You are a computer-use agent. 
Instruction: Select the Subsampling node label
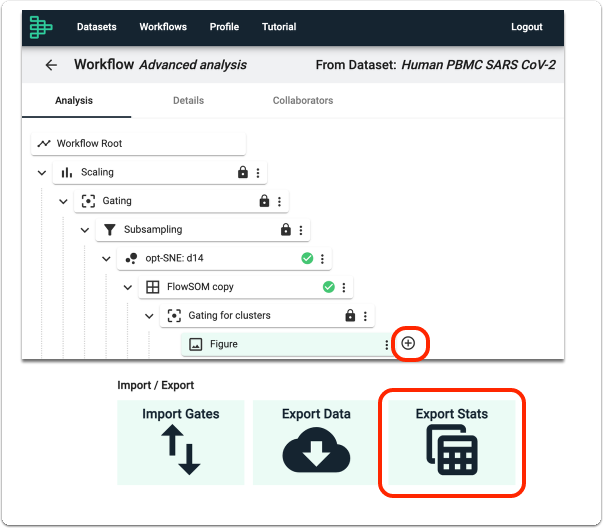click(x=153, y=230)
